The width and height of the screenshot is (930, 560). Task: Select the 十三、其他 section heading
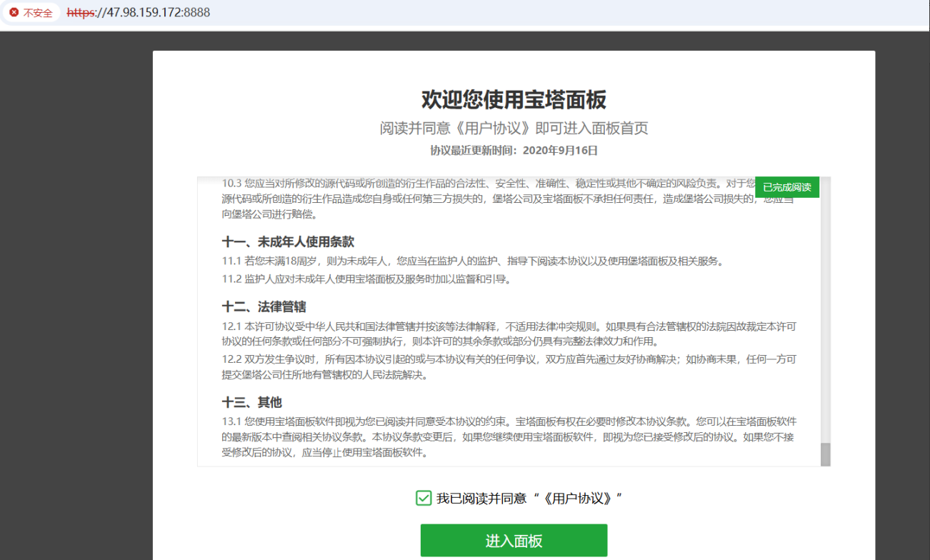pyautogui.click(x=250, y=402)
